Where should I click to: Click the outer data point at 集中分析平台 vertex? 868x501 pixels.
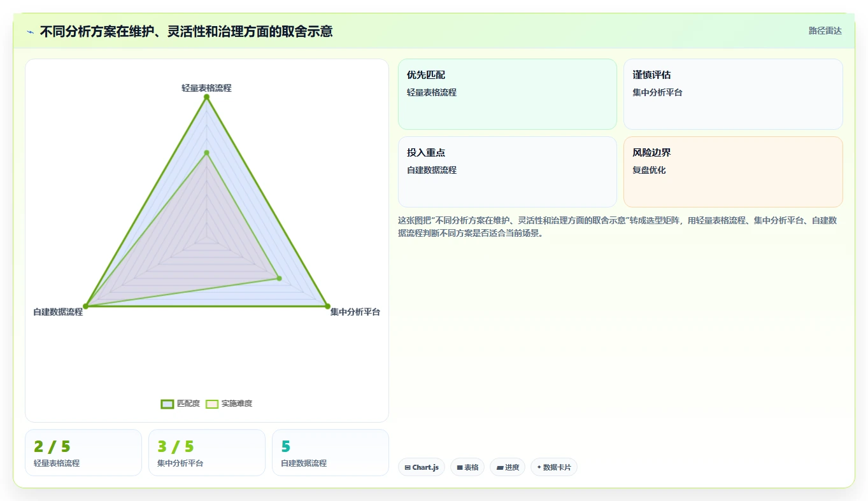327,306
